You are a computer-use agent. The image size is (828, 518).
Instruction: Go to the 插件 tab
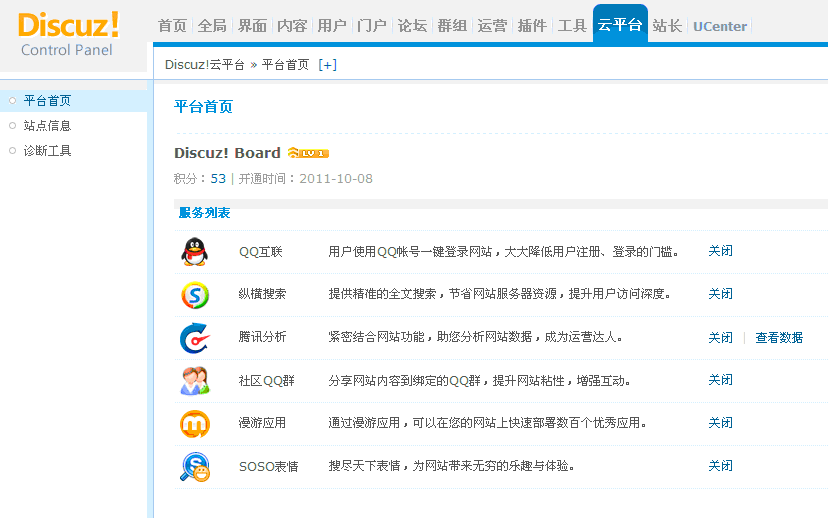pyautogui.click(x=532, y=25)
